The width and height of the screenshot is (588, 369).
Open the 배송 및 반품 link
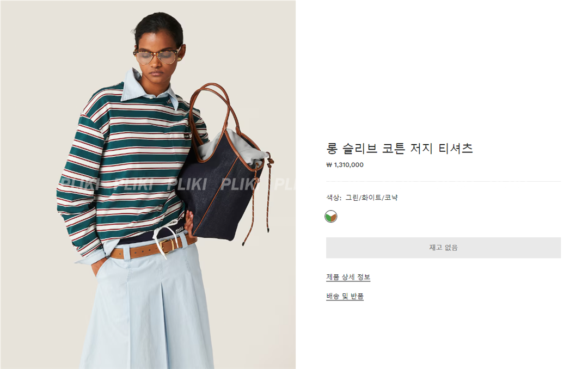345,296
